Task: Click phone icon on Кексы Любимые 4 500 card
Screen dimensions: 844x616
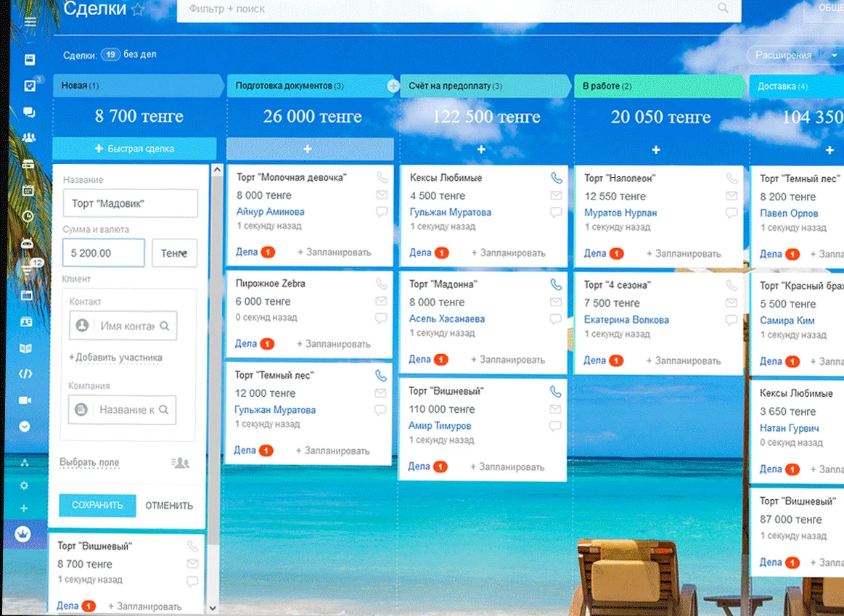Action: (x=556, y=178)
